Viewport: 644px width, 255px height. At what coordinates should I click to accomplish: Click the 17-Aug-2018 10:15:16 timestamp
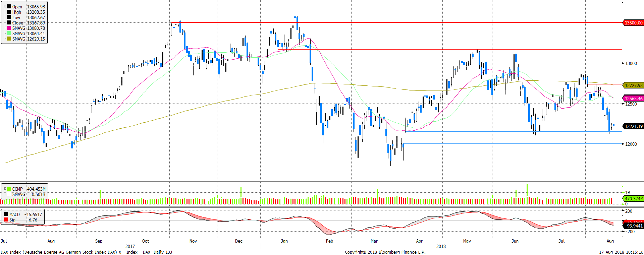(621, 252)
